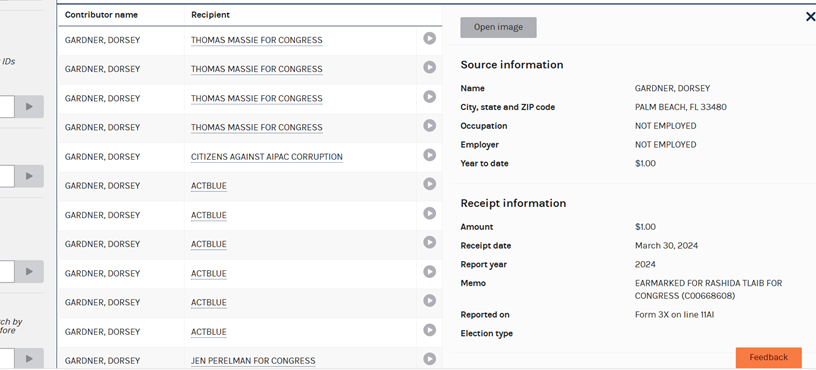This screenshot has width=816, height=370.
Task: Click the Employer label
Action: click(479, 145)
